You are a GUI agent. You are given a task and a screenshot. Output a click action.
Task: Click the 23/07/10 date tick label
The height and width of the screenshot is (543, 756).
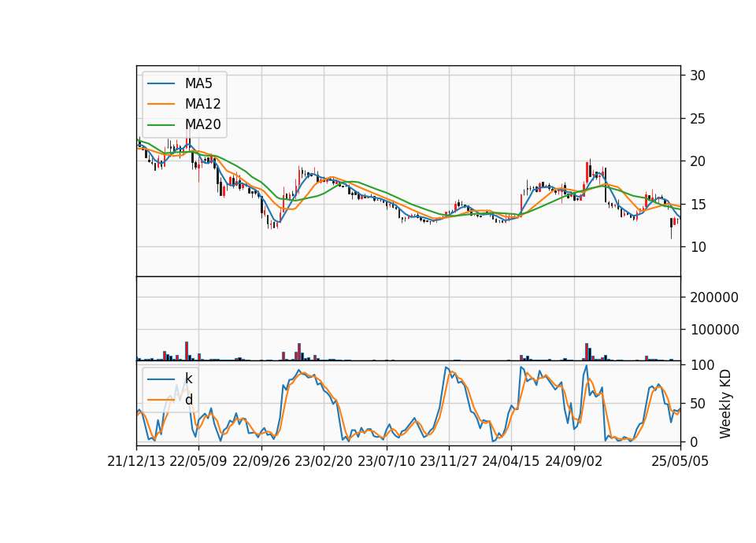[386, 461]
